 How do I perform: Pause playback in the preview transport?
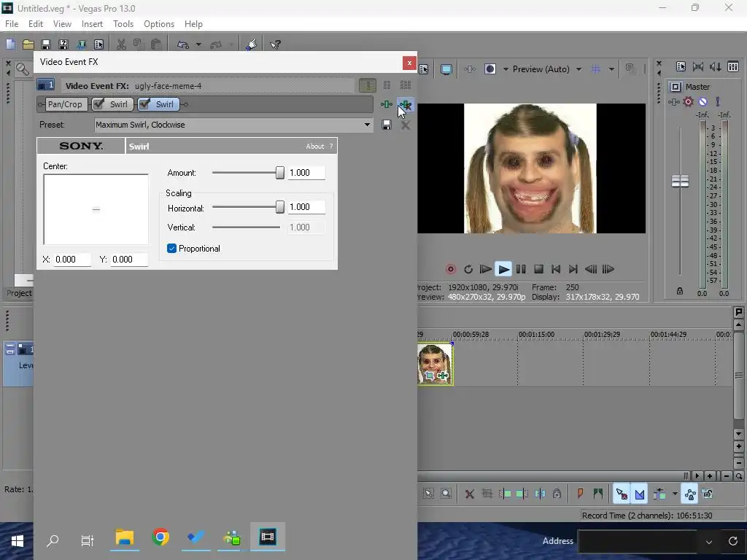[521, 269]
